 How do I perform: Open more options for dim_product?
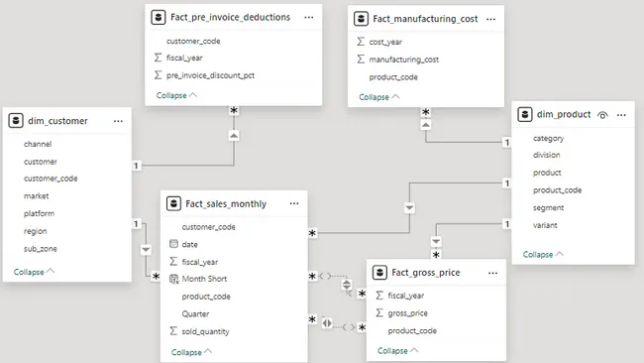621,115
